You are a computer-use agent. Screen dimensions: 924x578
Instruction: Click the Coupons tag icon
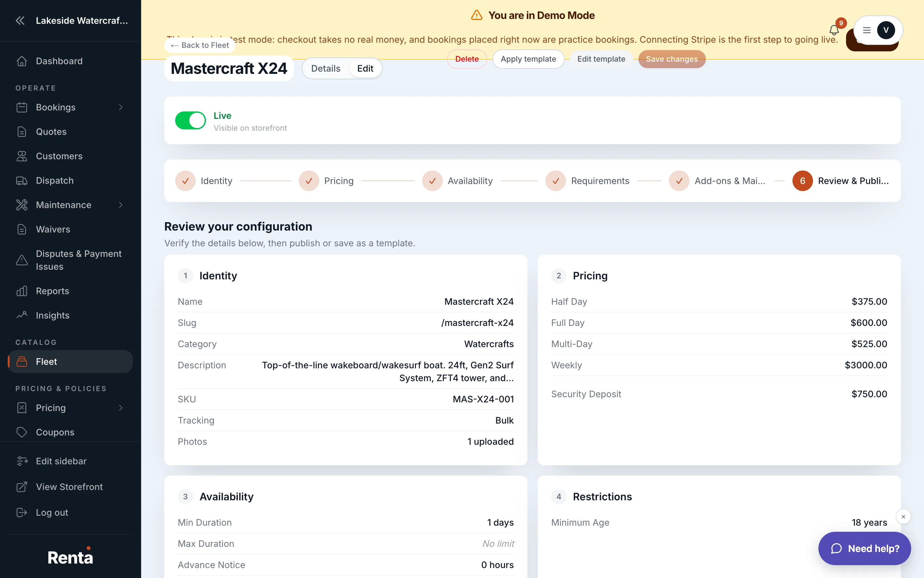tap(22, 432)
